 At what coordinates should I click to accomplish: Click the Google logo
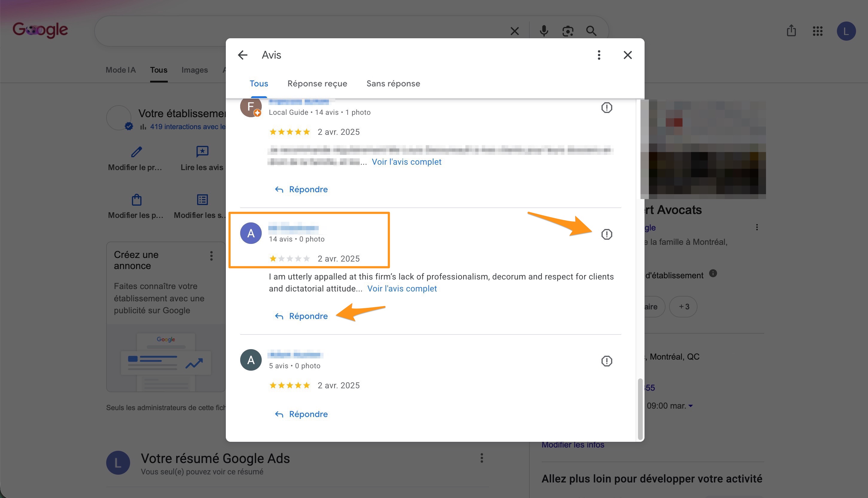(40, 30)
